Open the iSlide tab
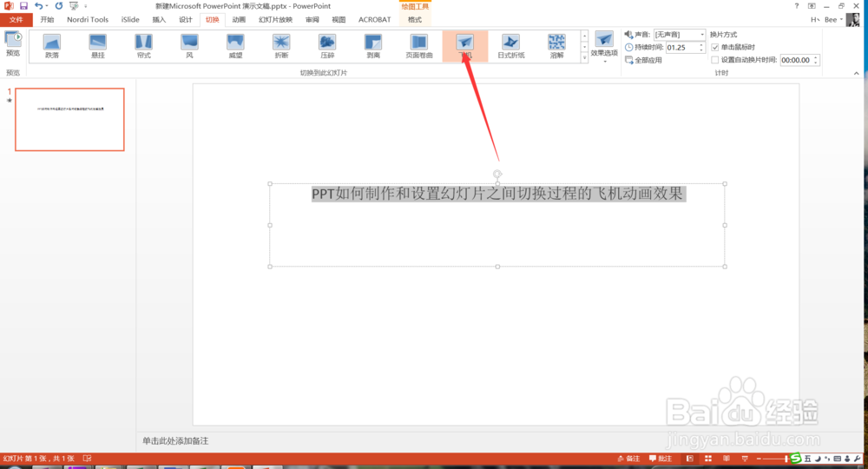868x469 pixels. click(x=131, y=19)
